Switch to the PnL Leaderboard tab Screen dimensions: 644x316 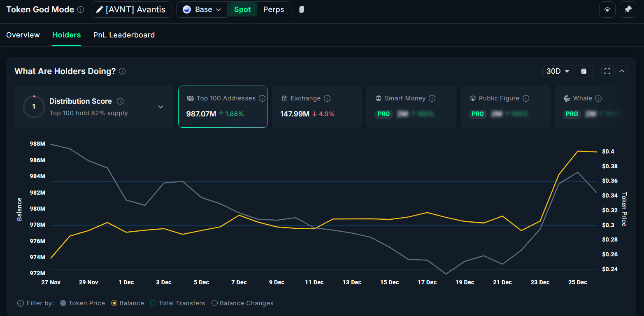pyautogui.click(x=124, y=35)
